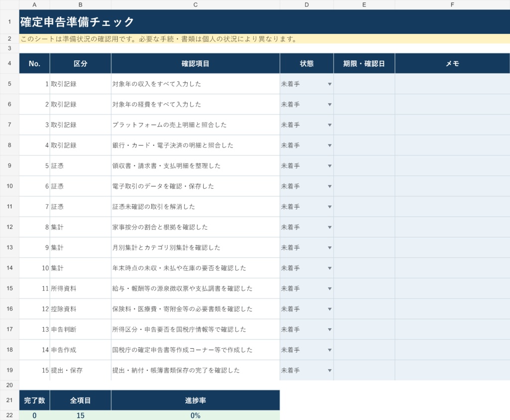Viewport: 510px width, 420px height.
Task: Click the 状態 header cell
Action: point(307,63)
